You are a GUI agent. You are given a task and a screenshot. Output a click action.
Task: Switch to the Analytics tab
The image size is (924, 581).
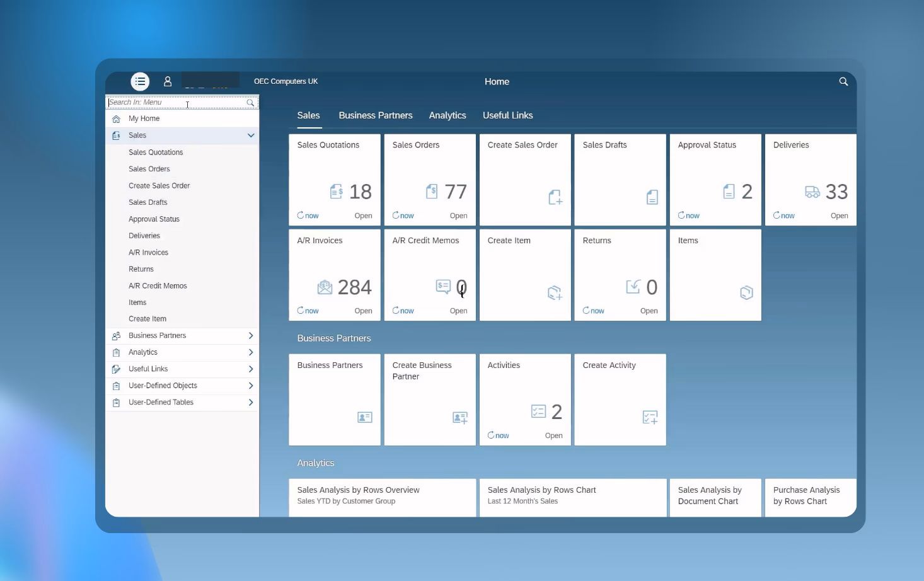point(448,115)
